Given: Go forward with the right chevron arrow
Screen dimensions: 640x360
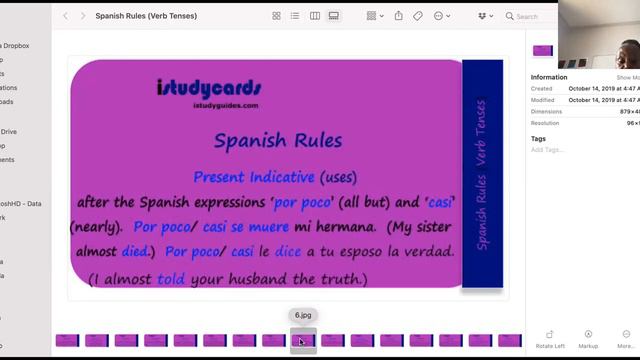Looking at the screenshot, I should pos(83,16).
